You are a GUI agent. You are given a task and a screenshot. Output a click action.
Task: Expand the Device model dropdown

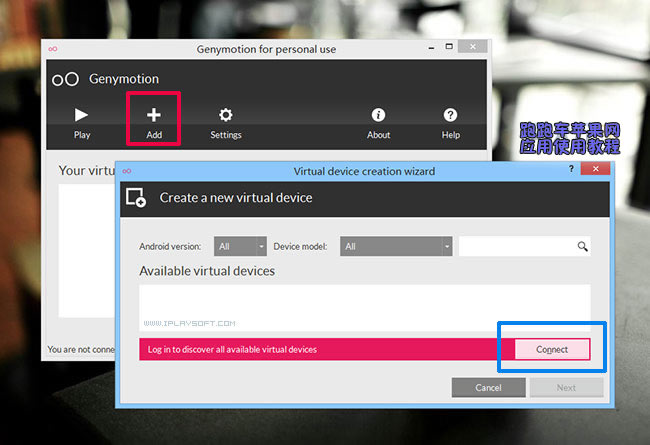pos(396,246)
